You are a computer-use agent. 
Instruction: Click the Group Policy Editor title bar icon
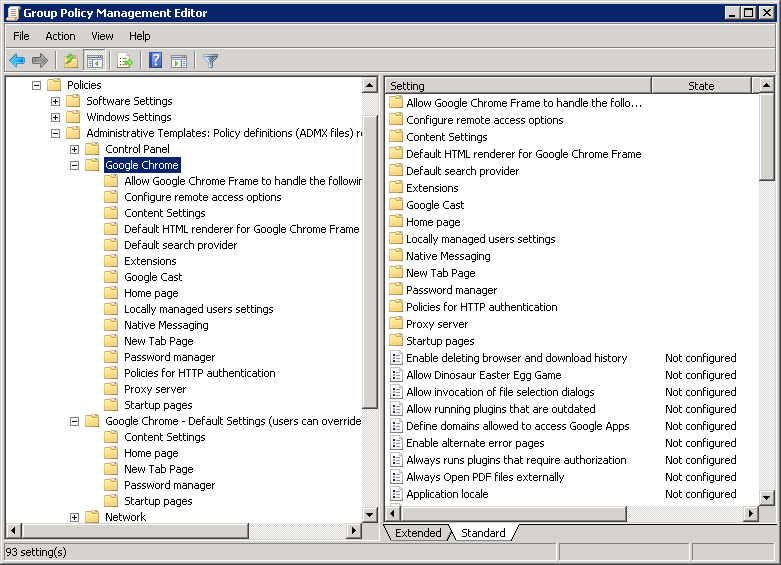(13, 13)
